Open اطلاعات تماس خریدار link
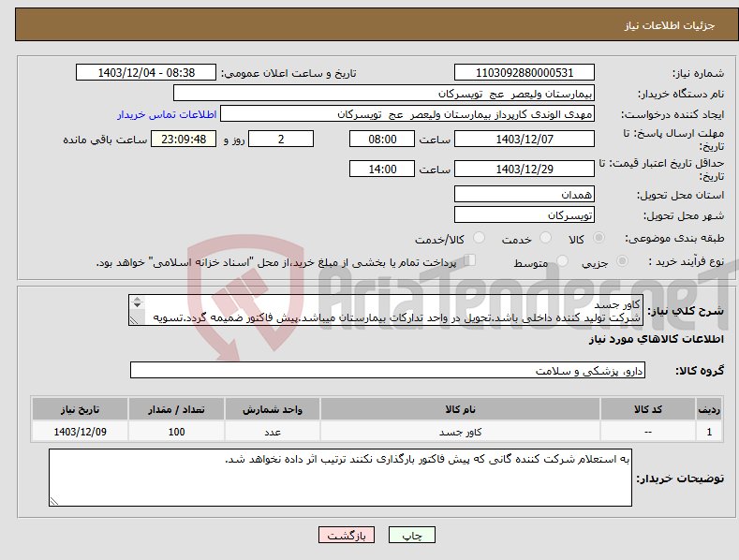 (x=167, y=114)
